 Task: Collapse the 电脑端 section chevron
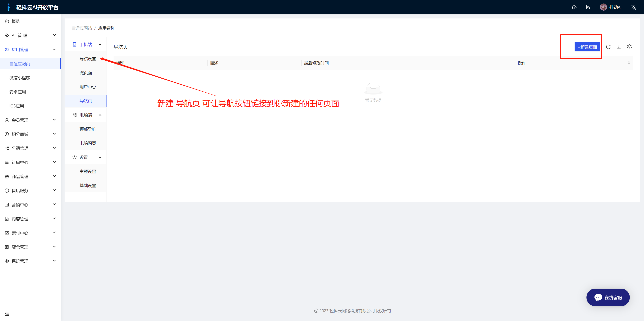100,115
